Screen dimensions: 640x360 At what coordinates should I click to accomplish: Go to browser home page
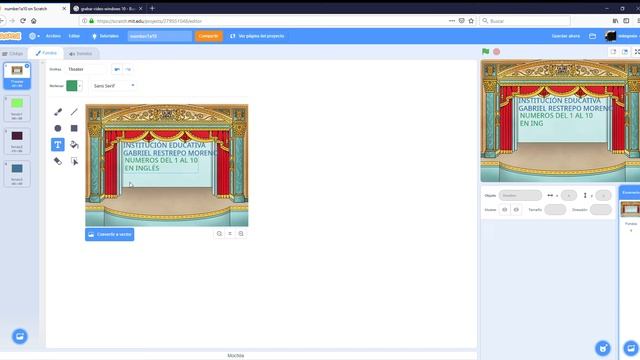pyautogui.click(x=34, y=21)
